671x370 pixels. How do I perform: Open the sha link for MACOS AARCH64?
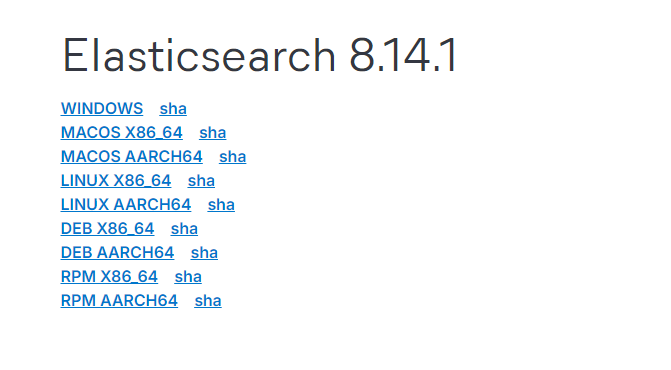(x=232, y=157)
